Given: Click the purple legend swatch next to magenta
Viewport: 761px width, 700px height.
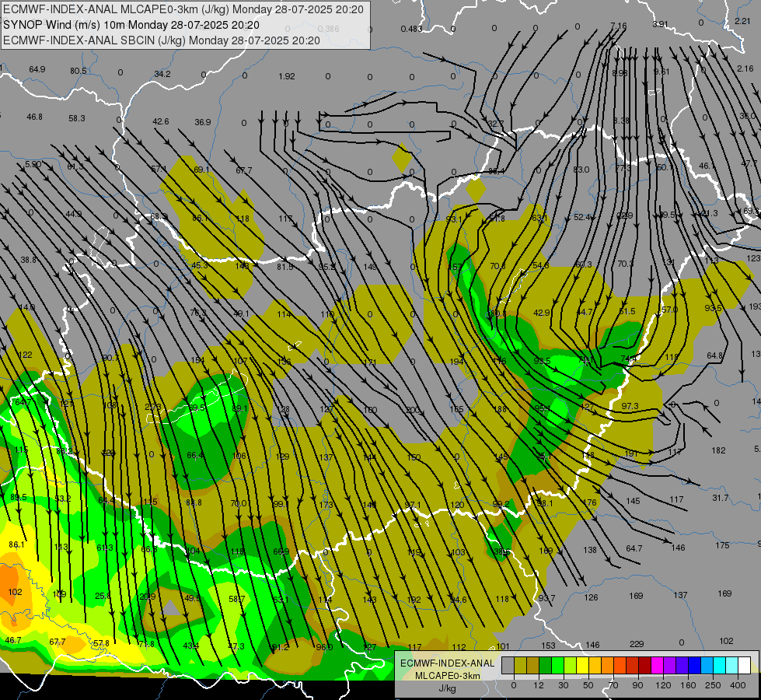Looking at the screenshot, I should 670,665.
